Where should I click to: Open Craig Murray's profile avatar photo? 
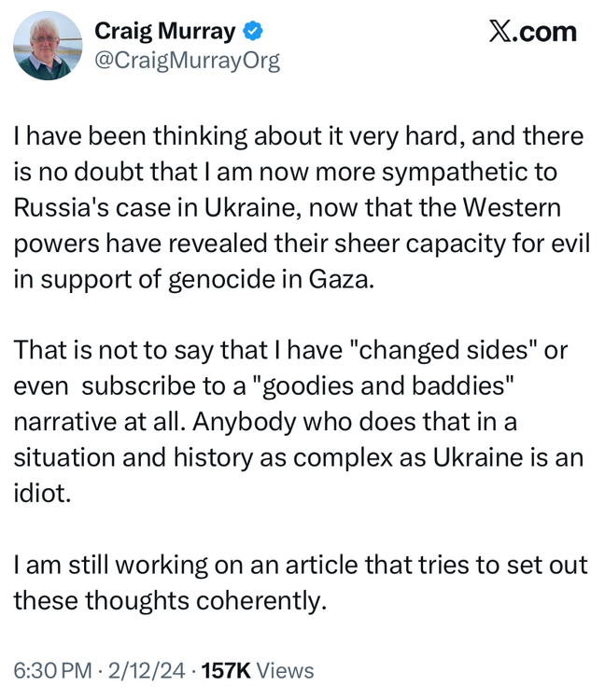[x=48, y=46]
